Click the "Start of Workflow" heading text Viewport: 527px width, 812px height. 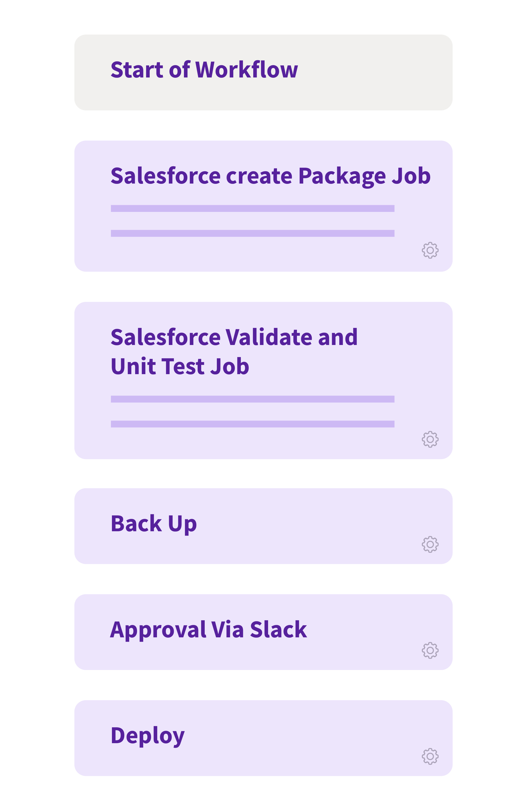click(204, 70)
